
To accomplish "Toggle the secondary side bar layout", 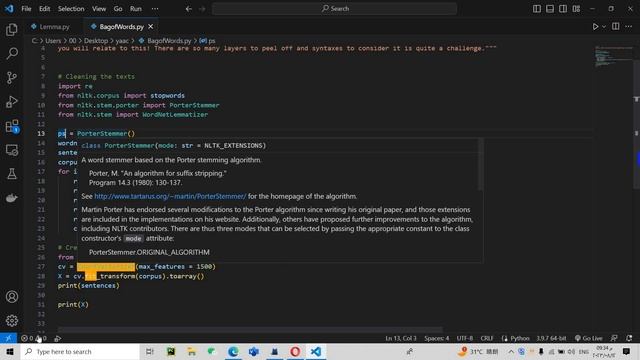I will pos(563,9).
